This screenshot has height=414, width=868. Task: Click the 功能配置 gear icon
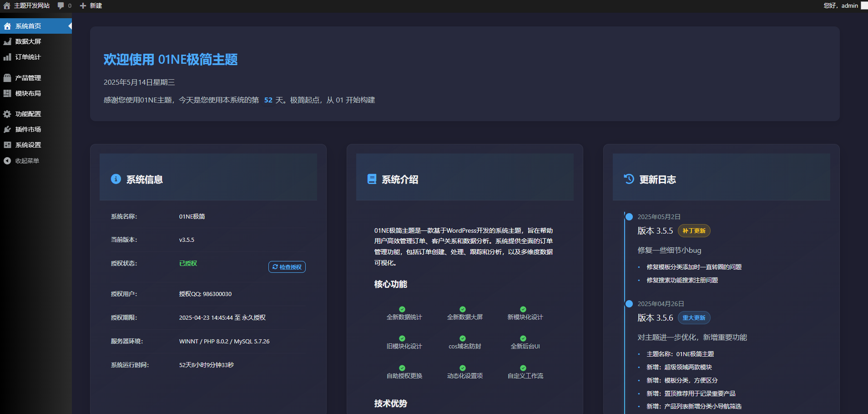pos(7,114)
